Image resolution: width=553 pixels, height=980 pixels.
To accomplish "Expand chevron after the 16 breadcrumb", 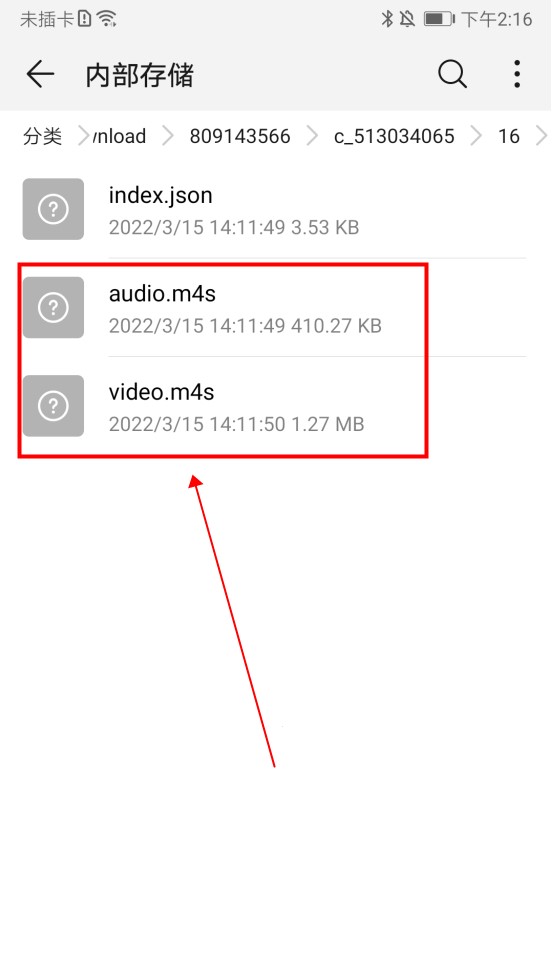I will tap(542, 136).
